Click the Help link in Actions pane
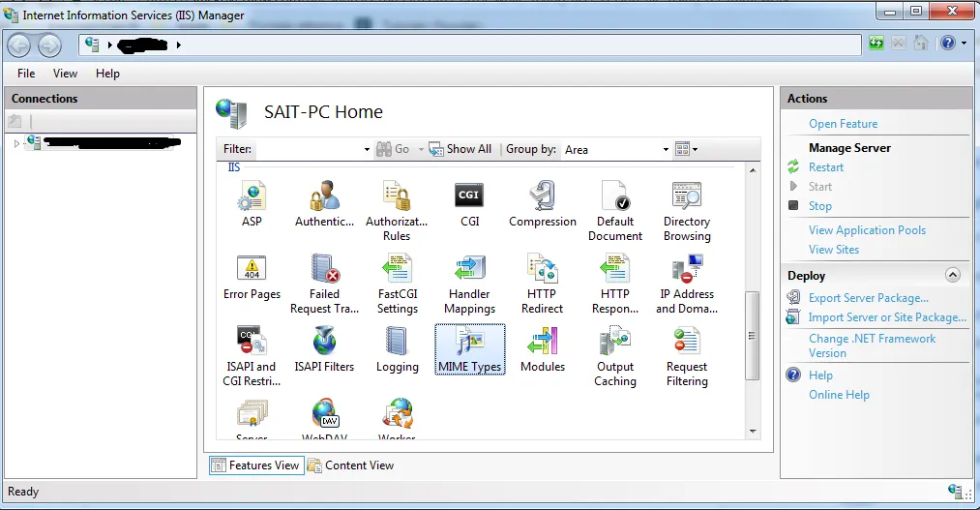 (820, 375)
